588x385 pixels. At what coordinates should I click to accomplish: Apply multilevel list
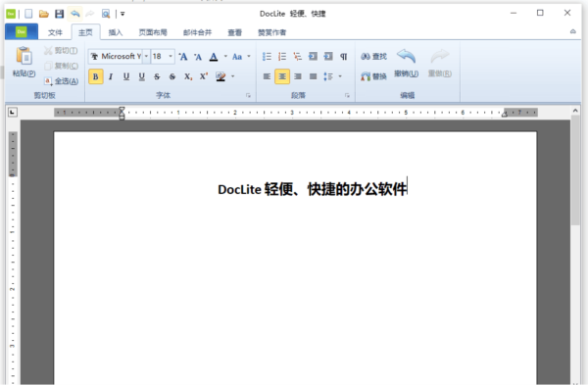tap(297, 57)
